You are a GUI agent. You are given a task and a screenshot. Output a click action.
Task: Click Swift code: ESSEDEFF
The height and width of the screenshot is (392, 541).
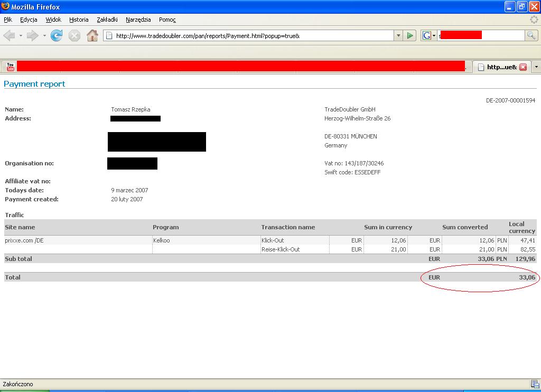tap(352, 172)
